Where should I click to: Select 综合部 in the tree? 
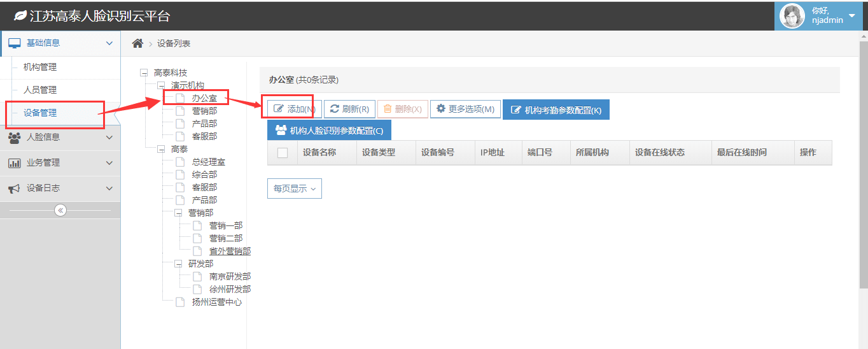(x=204, y=174)
